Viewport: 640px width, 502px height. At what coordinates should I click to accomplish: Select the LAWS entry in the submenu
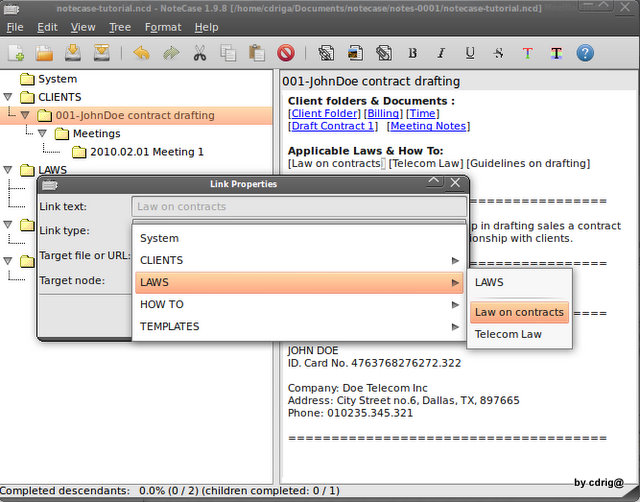point(519,282)
